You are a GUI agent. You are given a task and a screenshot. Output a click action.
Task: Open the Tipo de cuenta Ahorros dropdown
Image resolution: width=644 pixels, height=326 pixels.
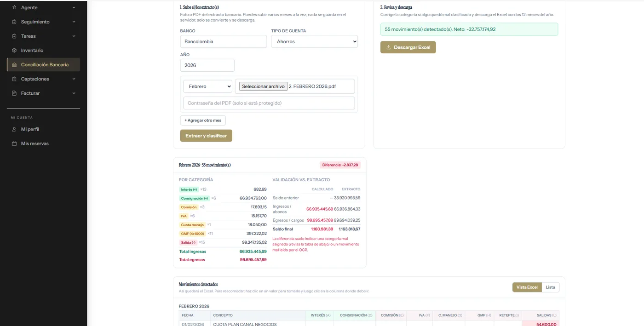tap(314, 41)
